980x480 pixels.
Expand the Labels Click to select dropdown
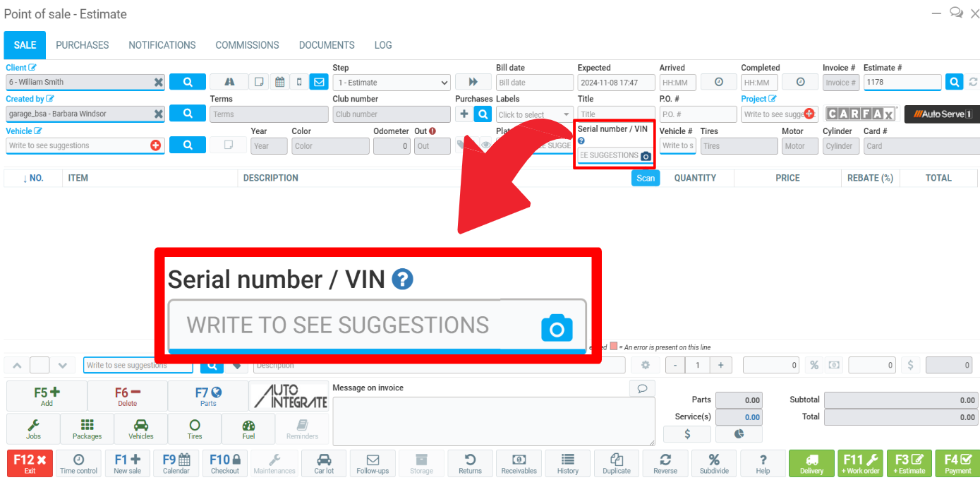pyautogui.click(x=534, y=114)
